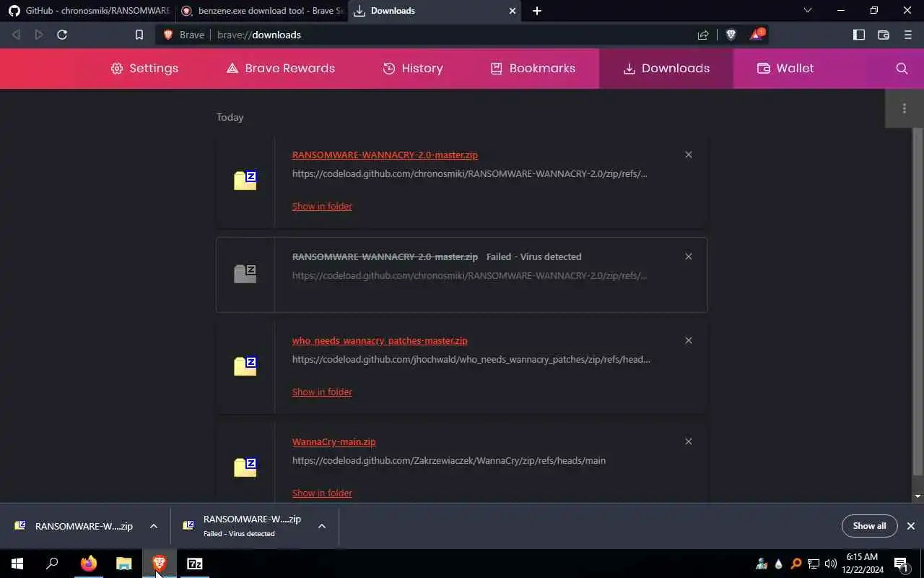Open the volume icon in the system tray
Viewport: 924px width, 578px height.
point(830,564)
